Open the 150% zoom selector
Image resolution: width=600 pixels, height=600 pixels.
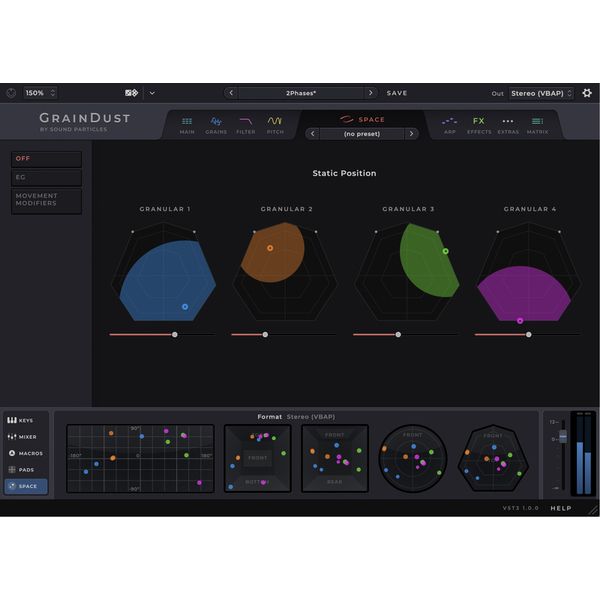tap(40, 93)
